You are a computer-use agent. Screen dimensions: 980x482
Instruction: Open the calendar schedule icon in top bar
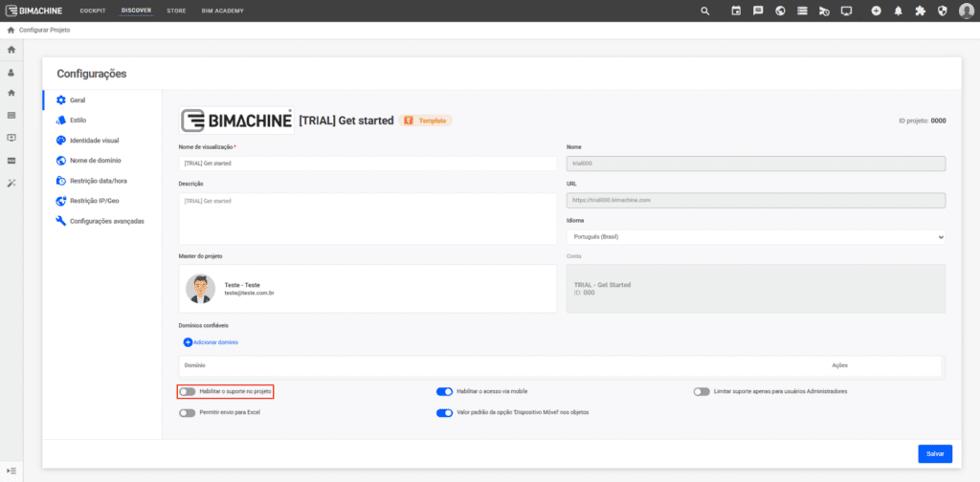[x=736, y=11]
